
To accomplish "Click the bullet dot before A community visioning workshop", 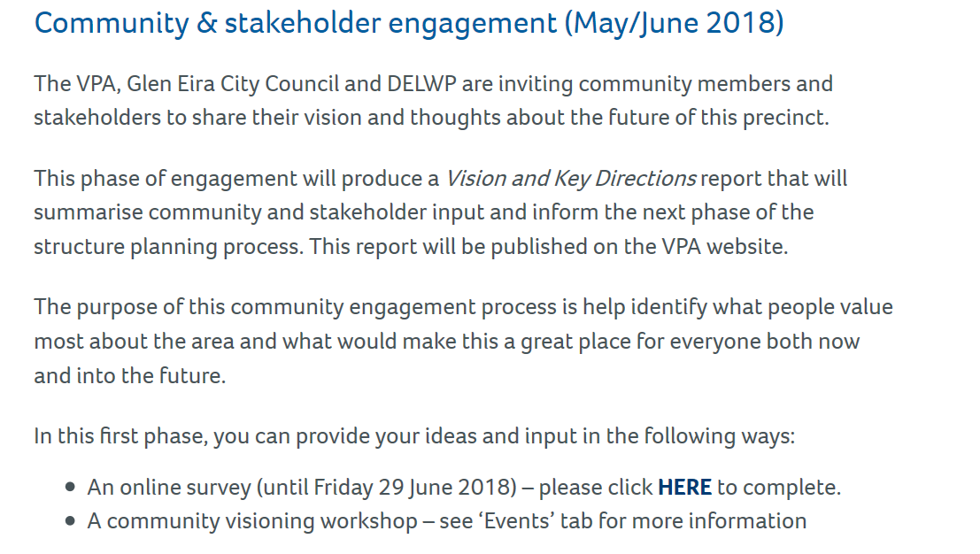I will coord(71,521).
